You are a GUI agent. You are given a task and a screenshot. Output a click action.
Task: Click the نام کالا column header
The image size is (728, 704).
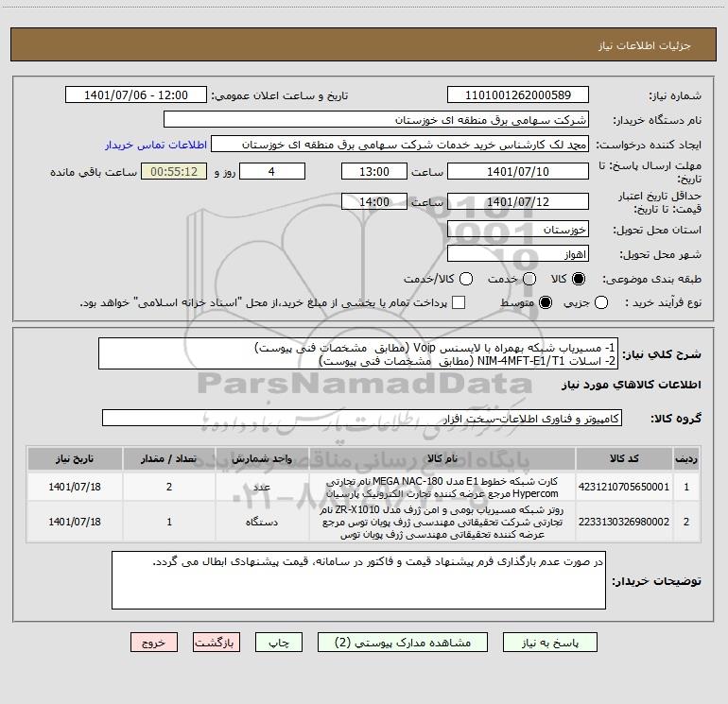tap(442, 458)
